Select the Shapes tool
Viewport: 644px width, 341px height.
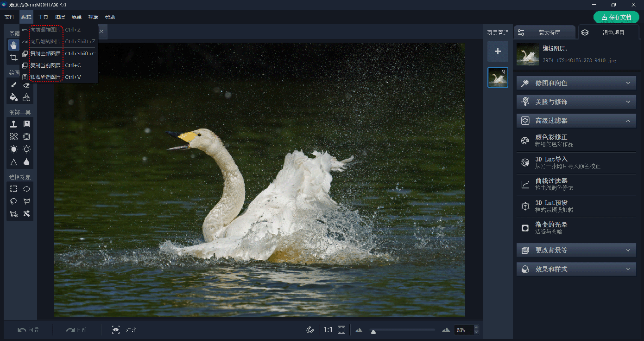point(27,97)
